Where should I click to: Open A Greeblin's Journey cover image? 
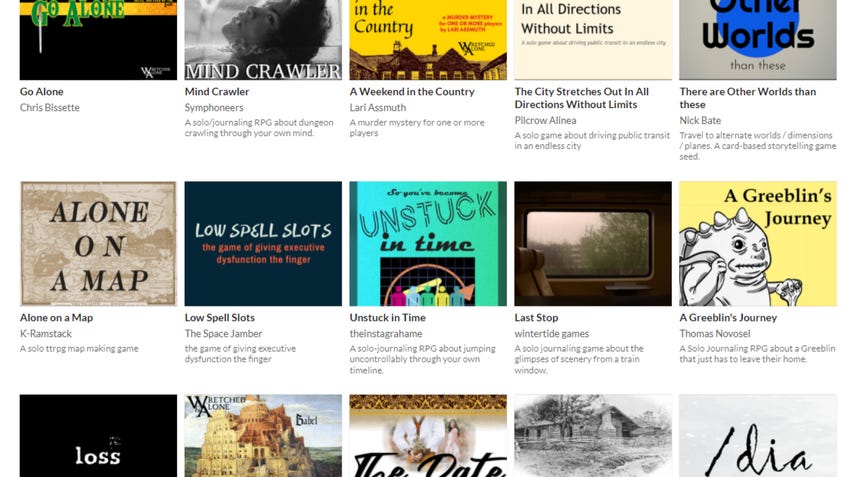coord(758,243)
